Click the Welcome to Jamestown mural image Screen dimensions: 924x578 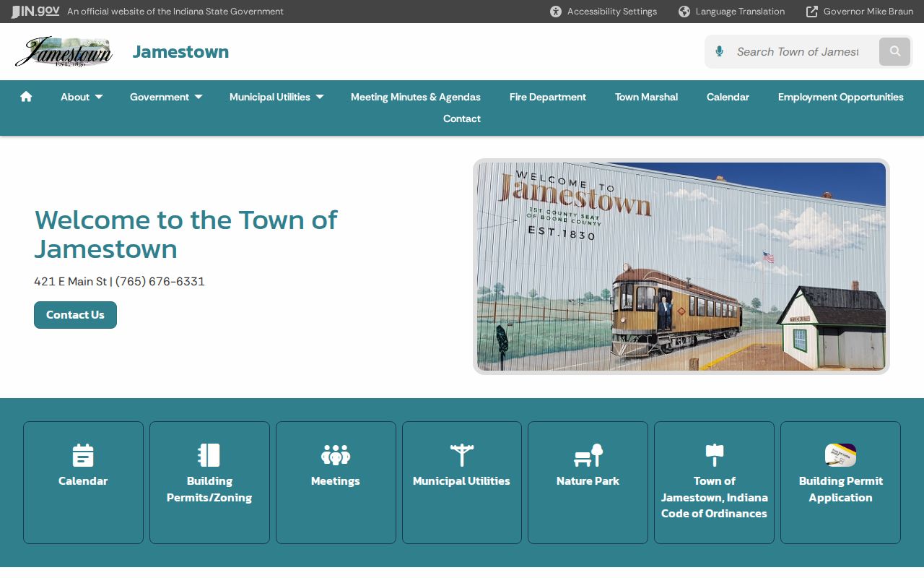681,267
